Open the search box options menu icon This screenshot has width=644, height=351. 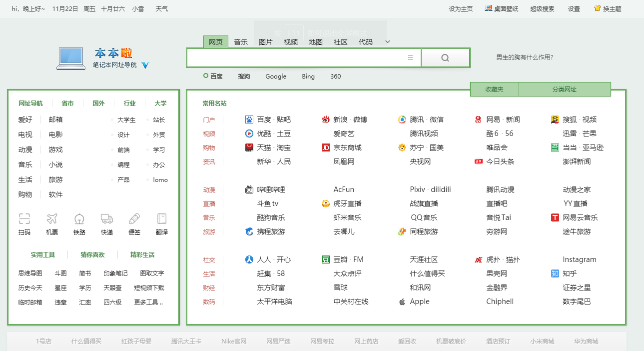click(410, 58)
